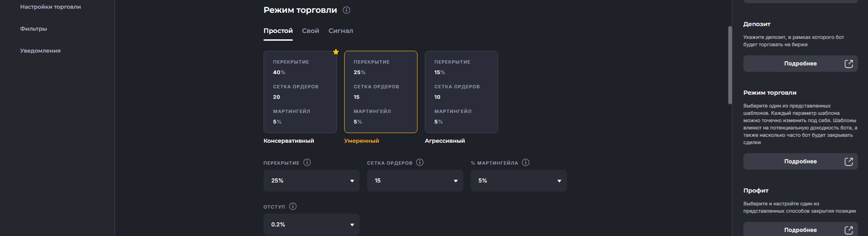The width and height of the screenshot is (868, 236).
Task: Click Подробнее button under Профит
Action: [x=801, y=229]
